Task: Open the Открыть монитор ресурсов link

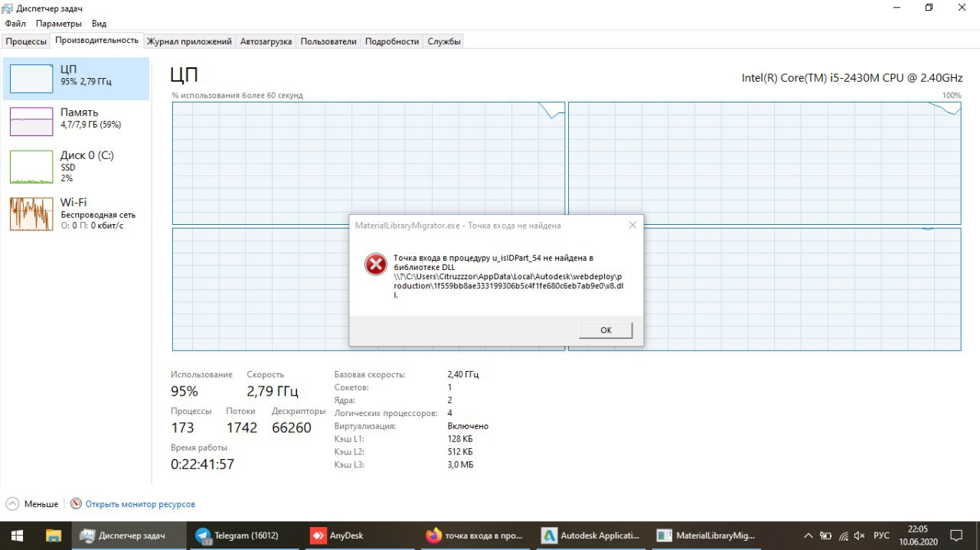Action: (140, 504)
